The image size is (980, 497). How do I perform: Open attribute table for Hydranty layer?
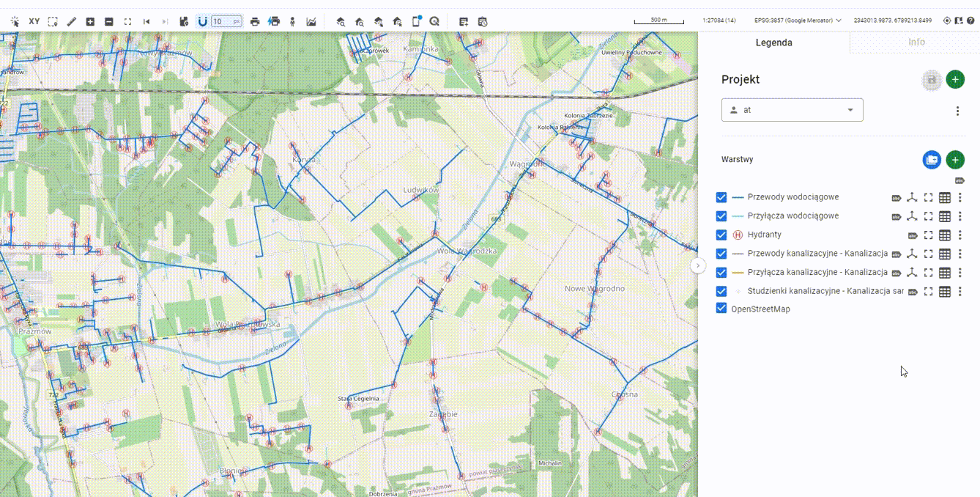pyautogui.click(x=945, y=235)
